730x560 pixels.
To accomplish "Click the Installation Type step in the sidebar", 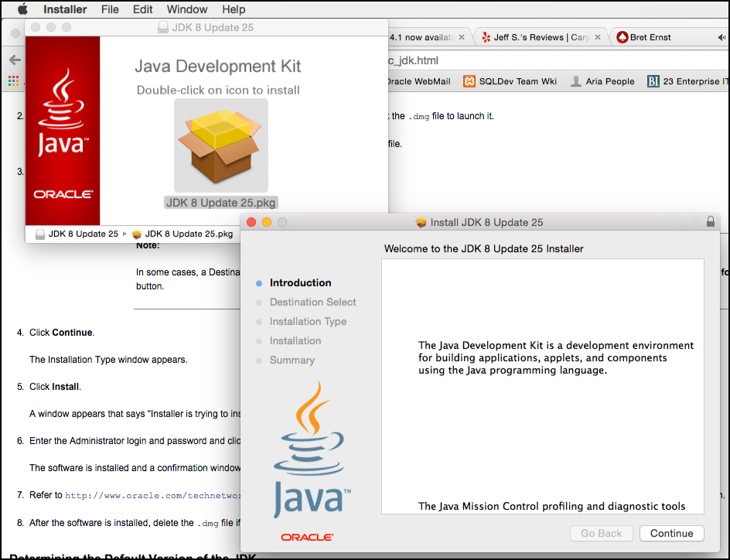I will [x=307, y=321].
